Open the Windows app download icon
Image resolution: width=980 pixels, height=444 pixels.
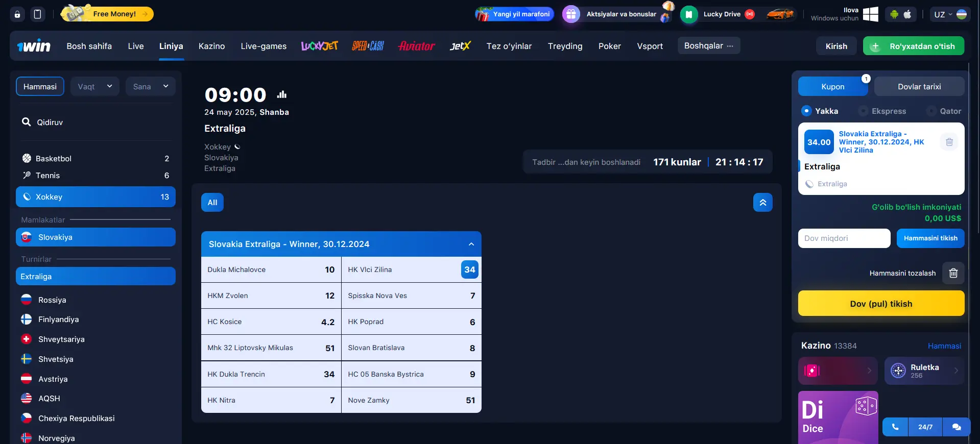pyautogui.click(x=870, y=14)
